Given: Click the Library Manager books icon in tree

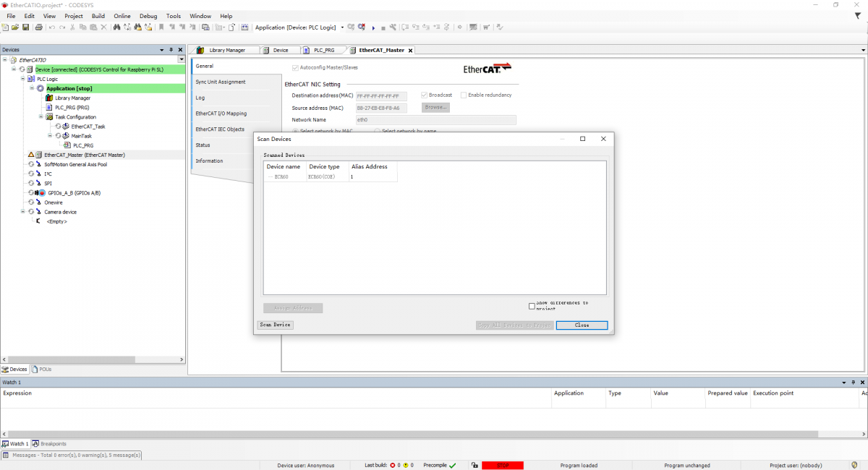Looking at the screenshot, I should (x=48, y=98).
